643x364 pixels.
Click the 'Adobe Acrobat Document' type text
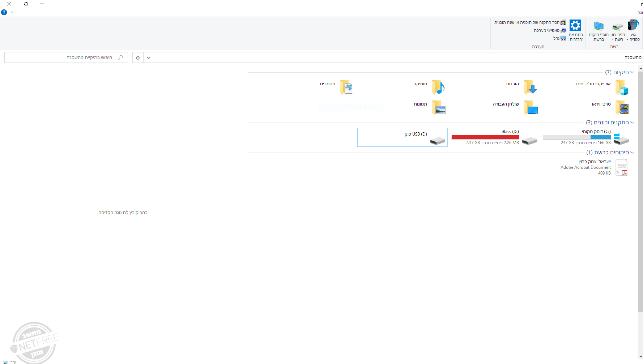point(585,167)
